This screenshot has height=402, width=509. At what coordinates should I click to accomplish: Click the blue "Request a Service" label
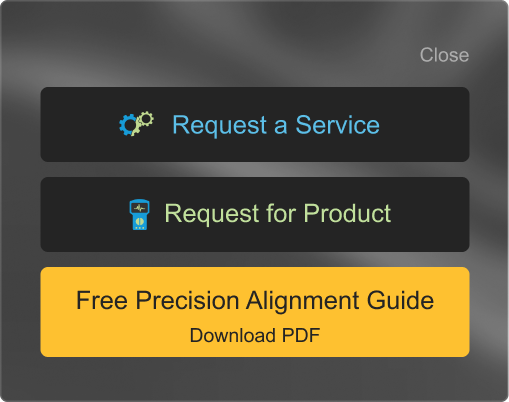point(276,125)
